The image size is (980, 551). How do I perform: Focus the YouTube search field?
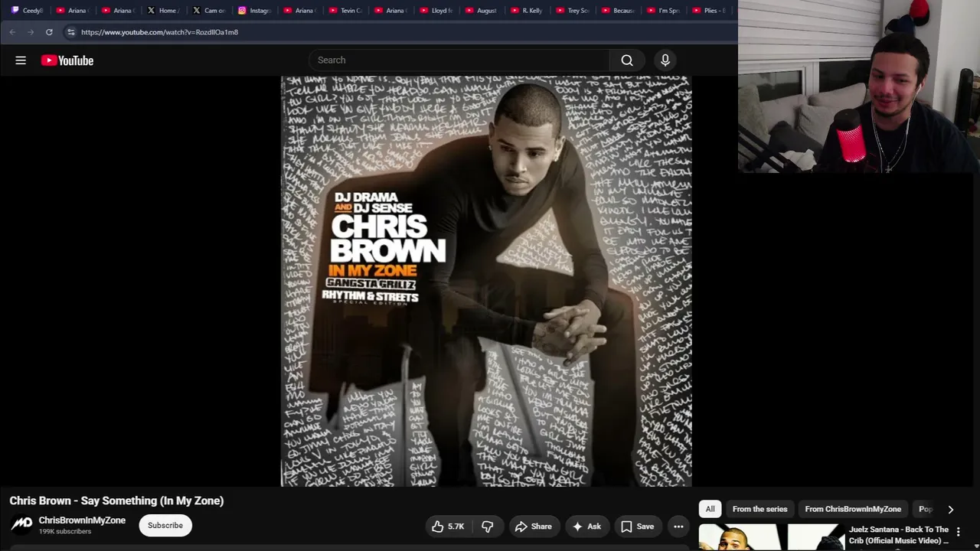coord(459,60)
